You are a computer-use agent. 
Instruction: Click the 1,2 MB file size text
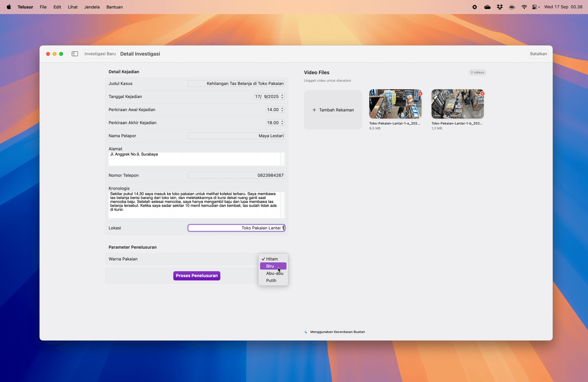point(437,128)
